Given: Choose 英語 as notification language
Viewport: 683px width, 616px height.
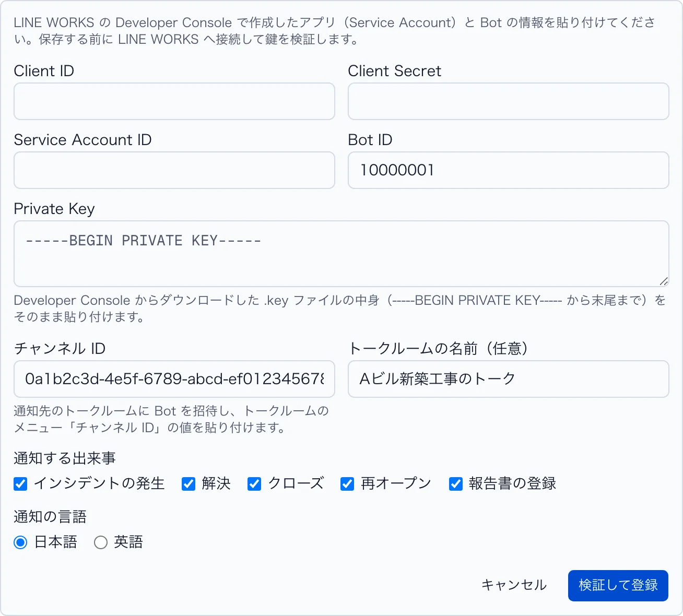Looking at the screenshot, I should (101, 542).
